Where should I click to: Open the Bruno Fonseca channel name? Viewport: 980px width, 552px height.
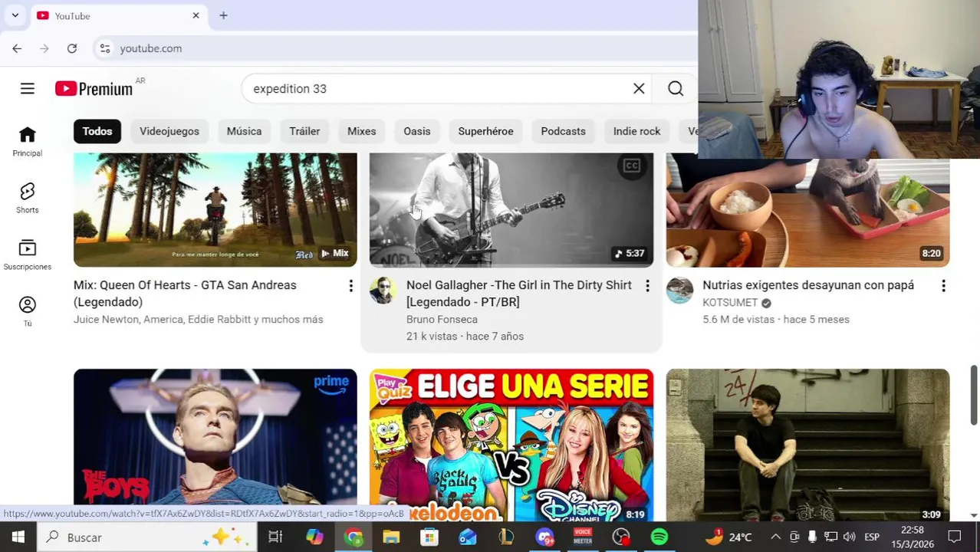tap(442, 319)
